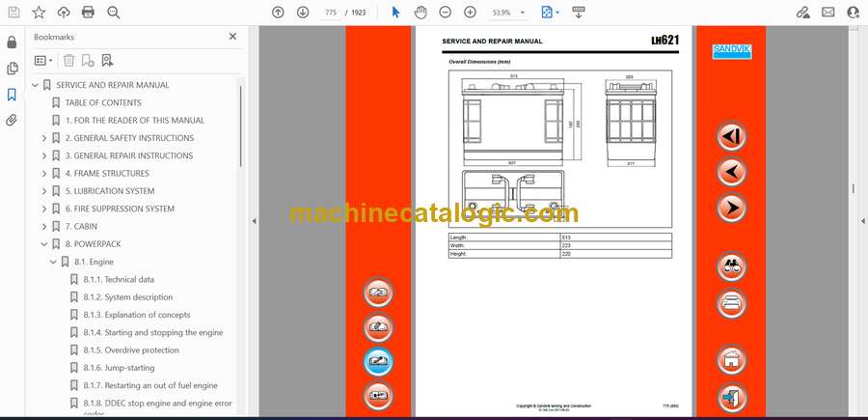Delete selected bookmark trash icon

[68, 61]
